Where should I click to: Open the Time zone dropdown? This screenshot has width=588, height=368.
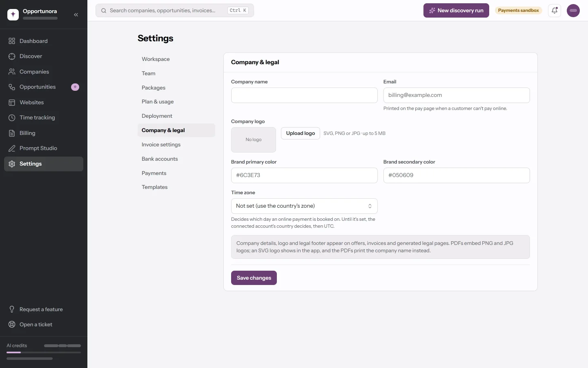click(x=304, y=206)
